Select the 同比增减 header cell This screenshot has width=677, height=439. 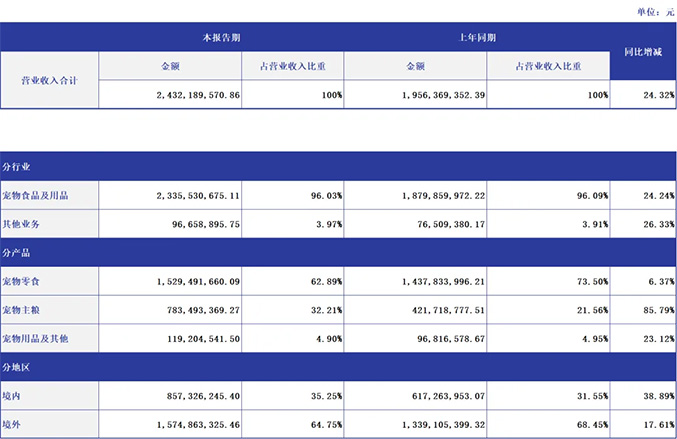[x=643, y=51]
